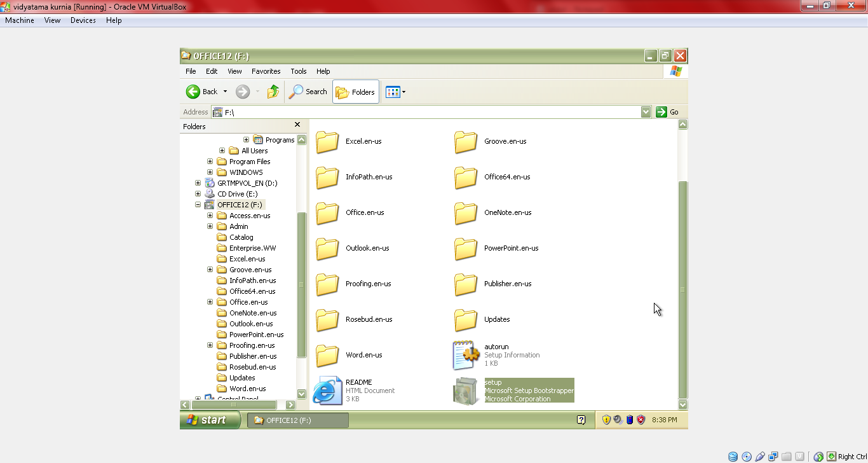This screenshot has width=868, height=463.
Task: Collapse OFFICE12 (F:) in the tree
Action: pos(198,204)
